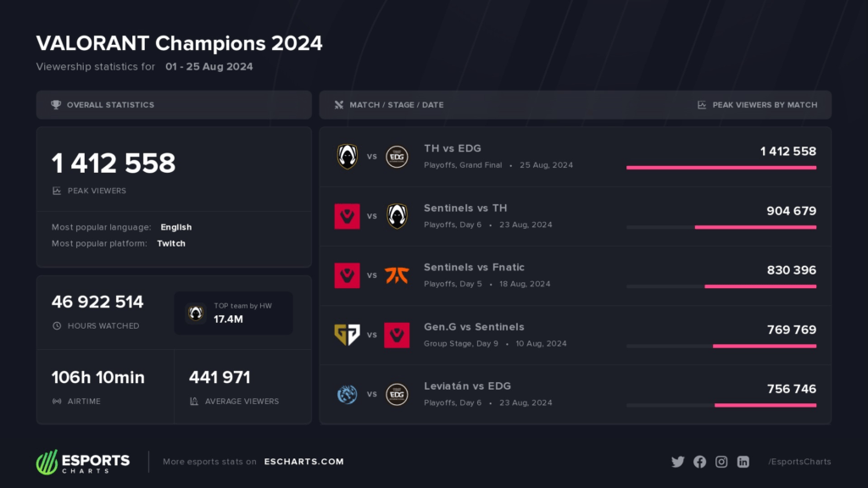This screenshot has width=868, height=488.
Task: Open the ESCHARTS.COM link
Action: point(304,462)
